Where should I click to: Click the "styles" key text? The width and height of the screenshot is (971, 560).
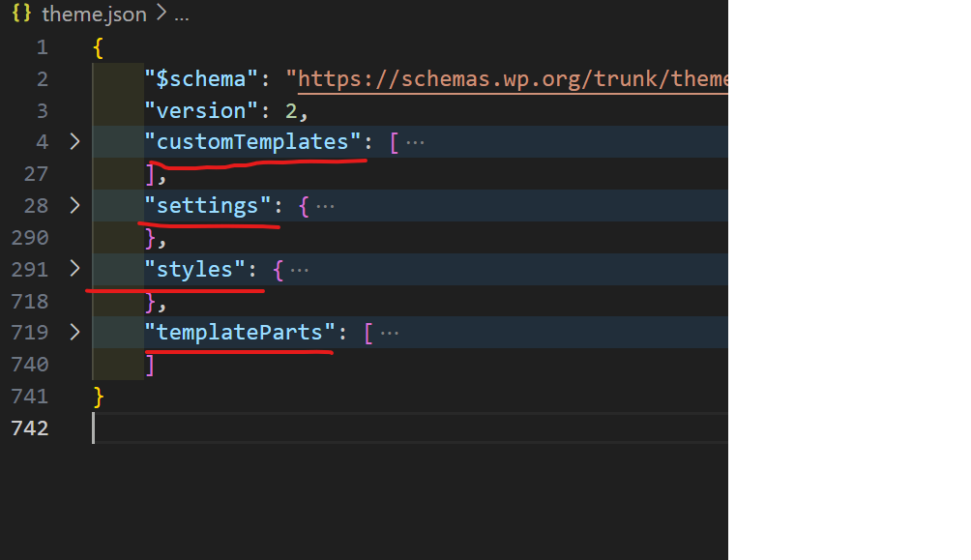point(194,269)
